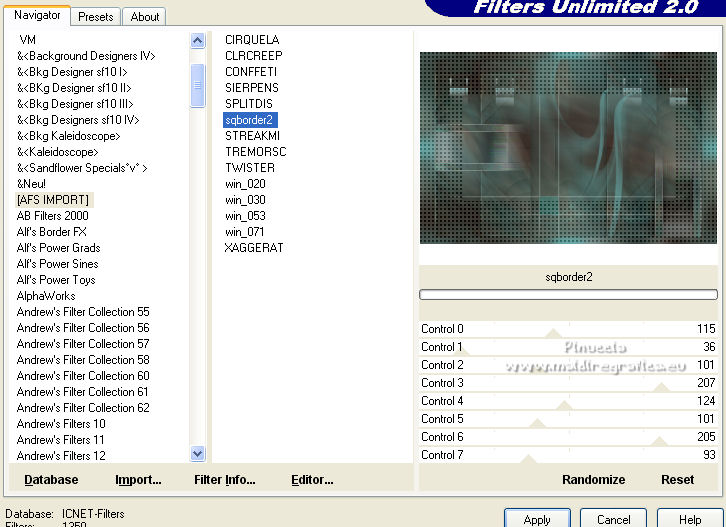The image size is (726, 527).
Task: Select Andrew's Filter Collection 62
Action: (x=83, y=408)
